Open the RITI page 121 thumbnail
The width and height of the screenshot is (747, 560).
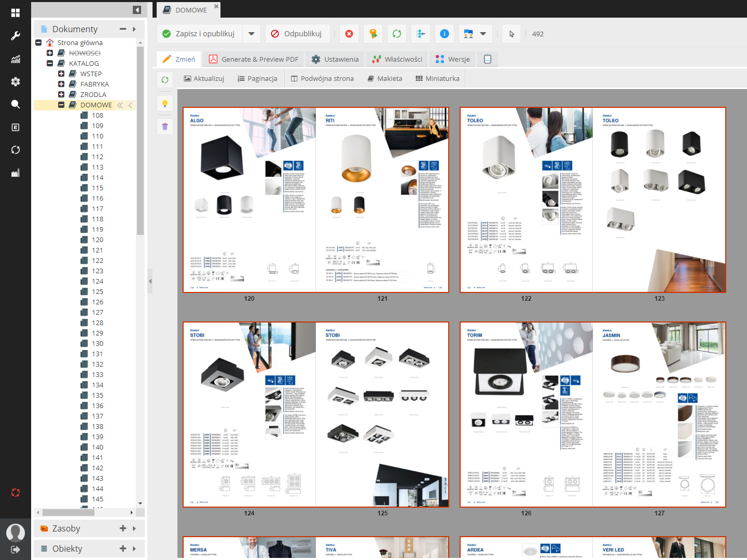coord(382,200)
